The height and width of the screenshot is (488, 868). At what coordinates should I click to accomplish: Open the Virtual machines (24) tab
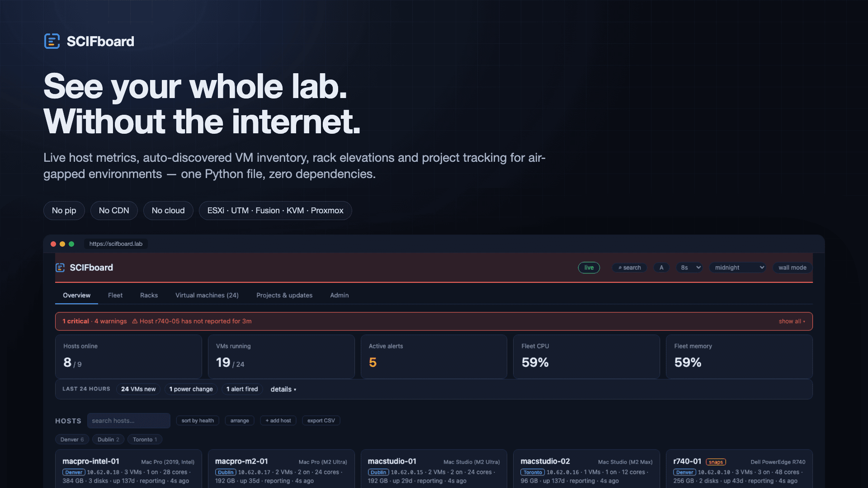207,295
